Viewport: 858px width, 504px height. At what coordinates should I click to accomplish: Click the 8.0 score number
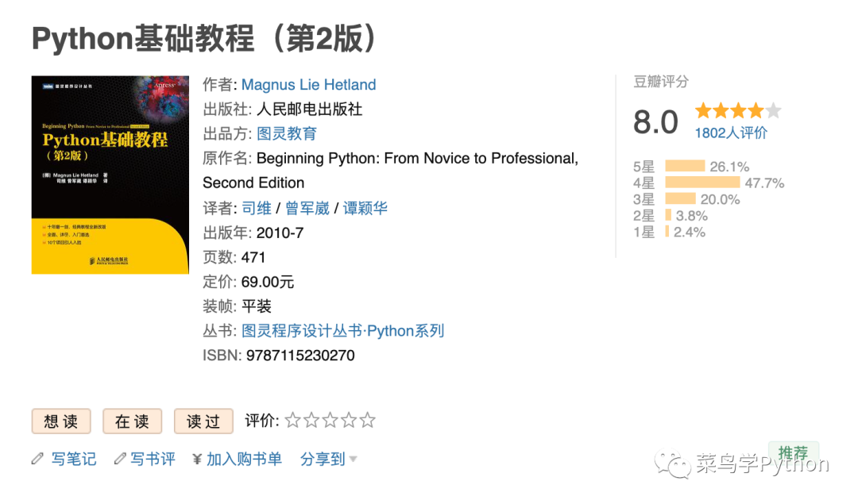(x=655, y=122)
